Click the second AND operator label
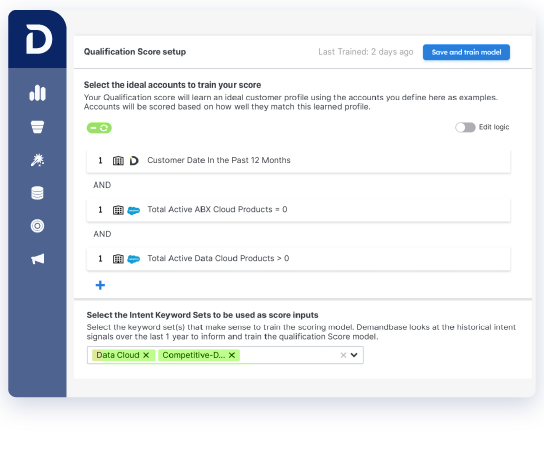 coord(102,234)
